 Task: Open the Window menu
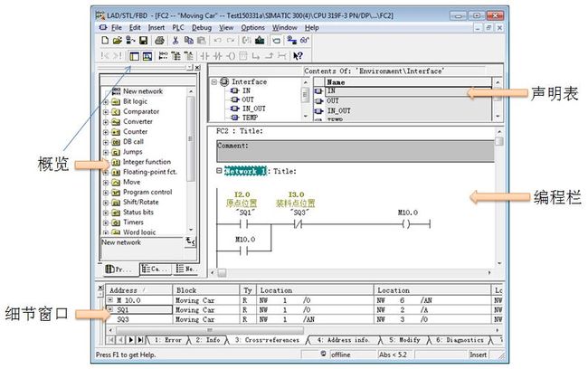(x=285, y=28)
